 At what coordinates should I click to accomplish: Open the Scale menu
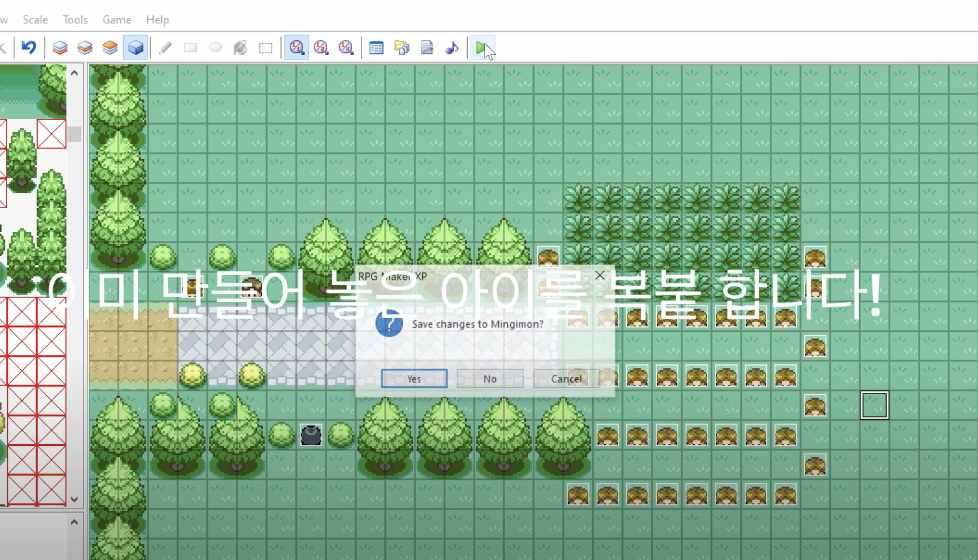(35, 20)
